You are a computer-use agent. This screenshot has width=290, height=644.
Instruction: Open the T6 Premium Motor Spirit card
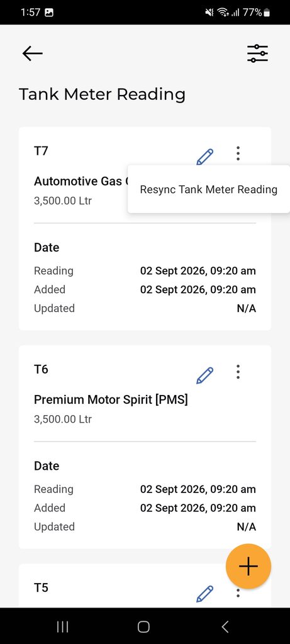(x=145, y=447)
